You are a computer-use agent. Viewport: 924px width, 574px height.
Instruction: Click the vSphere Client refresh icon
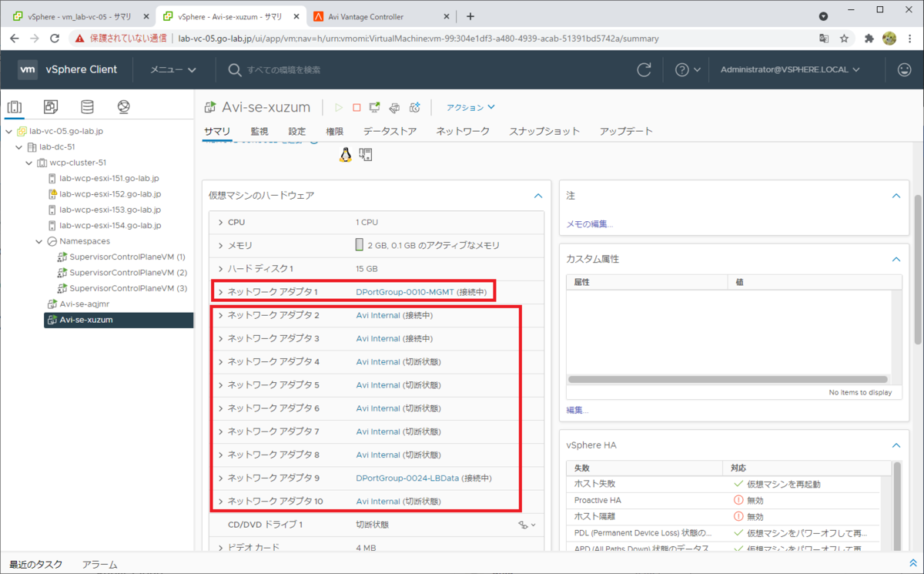(x=644, y=69)
